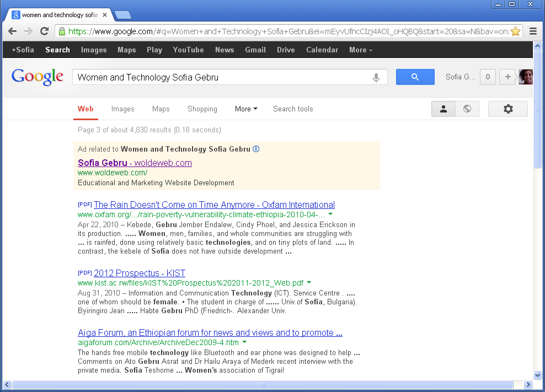Open the settings gear options
The width and height of the screenshot is (545, 392).
click(507, 109)
